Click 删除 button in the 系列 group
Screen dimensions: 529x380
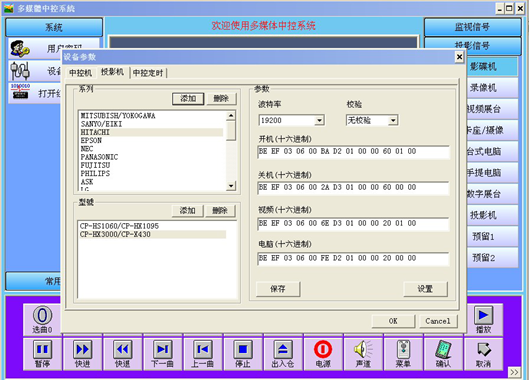pos(221,99)
